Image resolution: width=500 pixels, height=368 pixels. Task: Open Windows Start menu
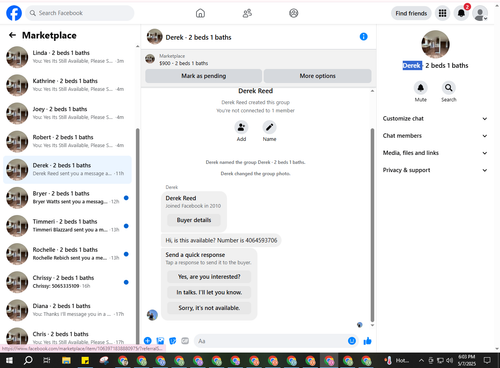9,360
